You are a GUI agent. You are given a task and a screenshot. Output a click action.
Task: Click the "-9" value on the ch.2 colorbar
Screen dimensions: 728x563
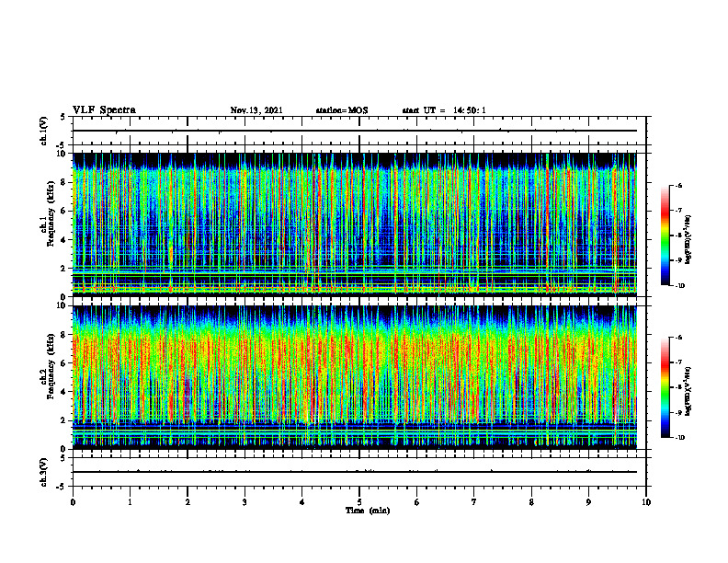(x=678, y=412)
